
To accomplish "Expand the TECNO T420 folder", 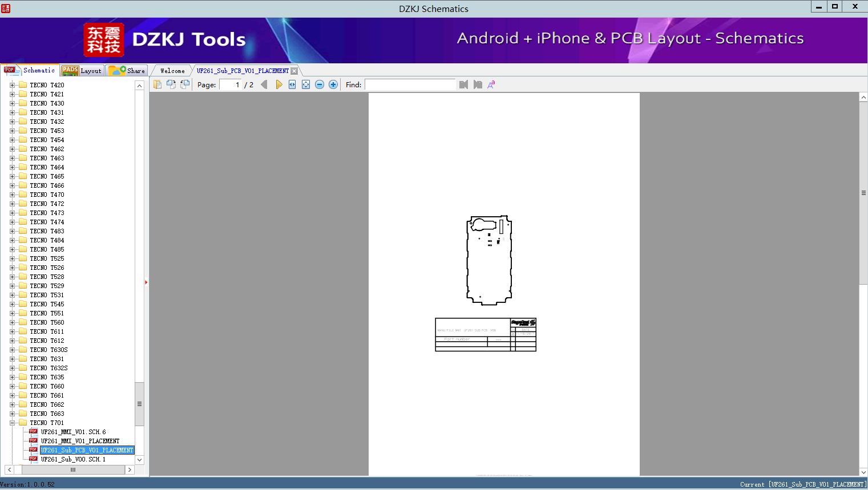I will tap(12, 85).
